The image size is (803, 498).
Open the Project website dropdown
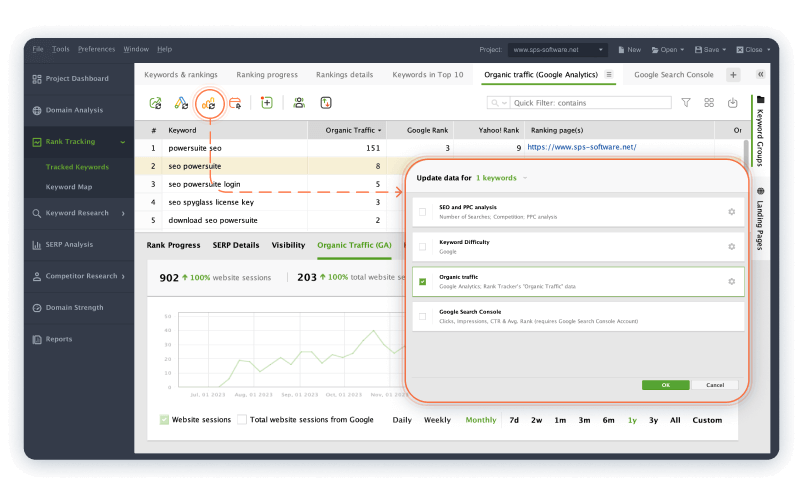pyautogui.click(x=558, y=50)
